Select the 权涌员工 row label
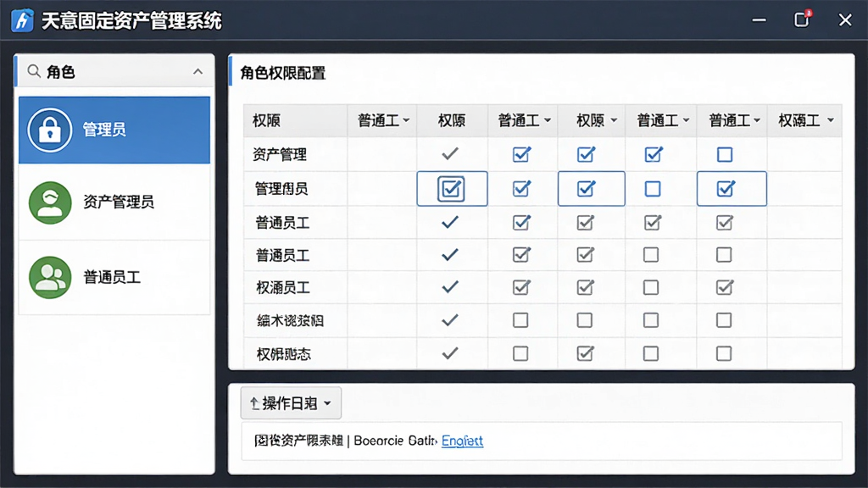 click(x=283, y=287)
